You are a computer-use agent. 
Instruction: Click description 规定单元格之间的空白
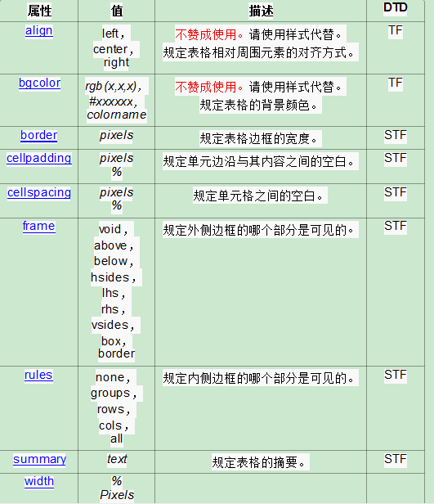(x=258, y=196)
